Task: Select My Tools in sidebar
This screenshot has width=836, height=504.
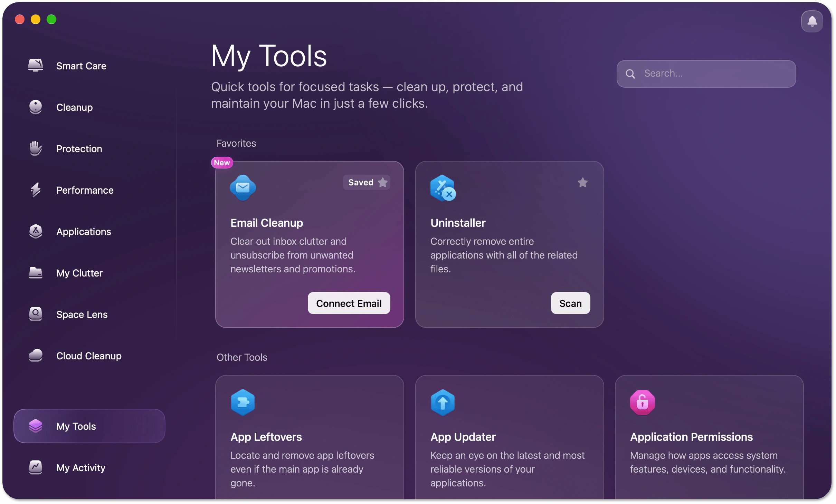Action: coord(89,426)
